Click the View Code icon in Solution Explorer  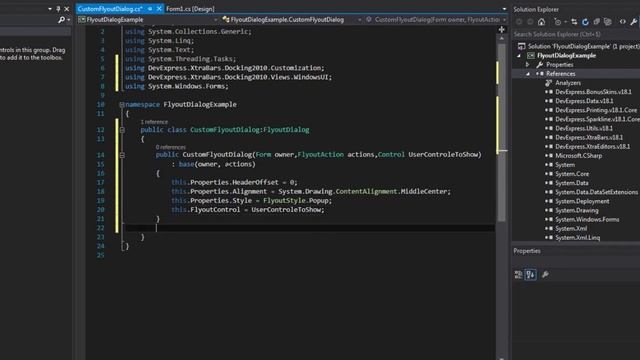pyautogui.click(x=622, y=22)
